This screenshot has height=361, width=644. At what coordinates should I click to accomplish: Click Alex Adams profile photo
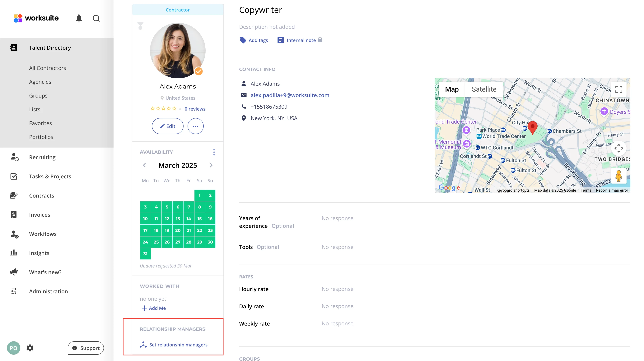(178, 51)
